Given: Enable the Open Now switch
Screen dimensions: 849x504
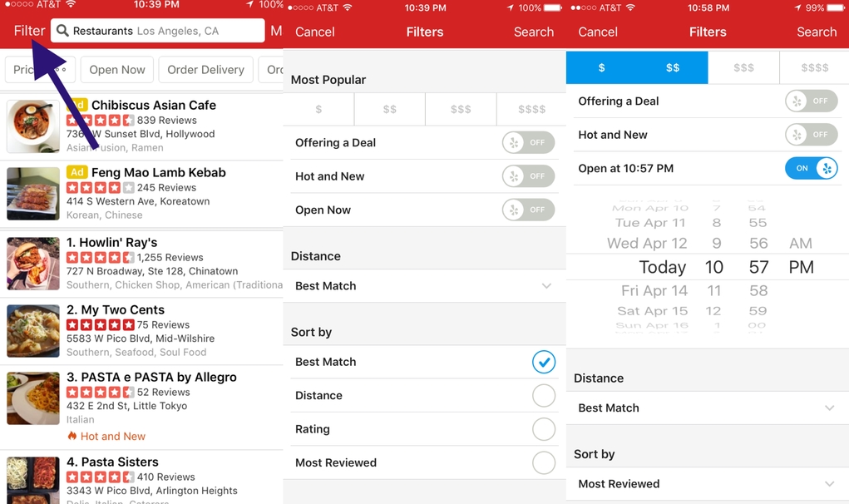Looking at the screenshot, I should click(528, 210).
